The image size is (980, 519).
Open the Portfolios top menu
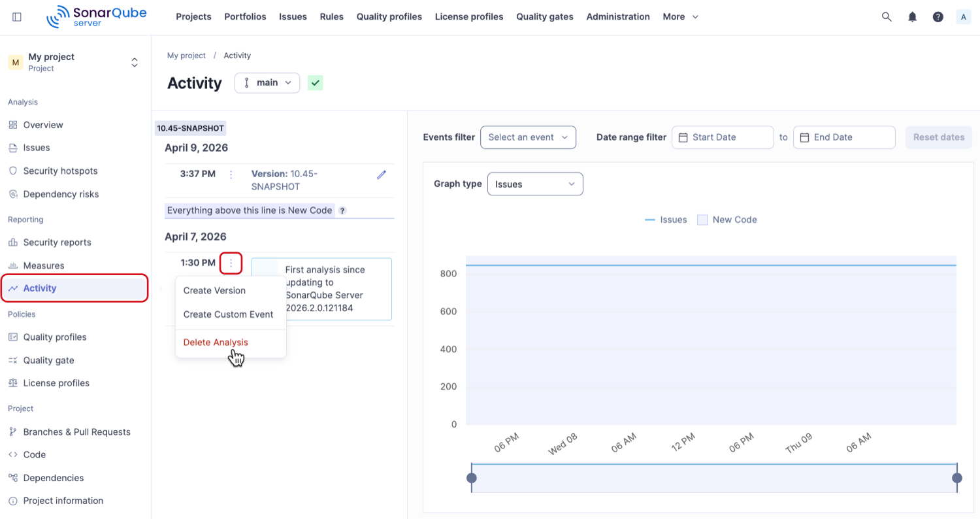245,17
